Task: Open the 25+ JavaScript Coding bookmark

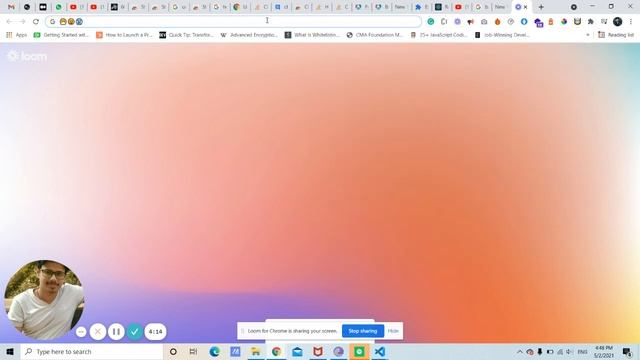Action: (x=439, y=35)
